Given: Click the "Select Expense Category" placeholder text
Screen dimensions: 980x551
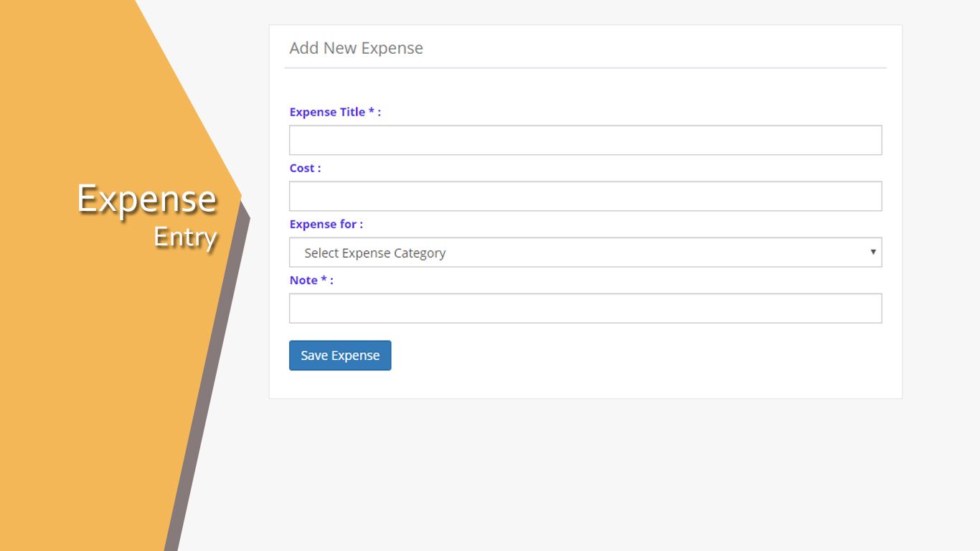Looking at the screenshot, I should (374, 253).
